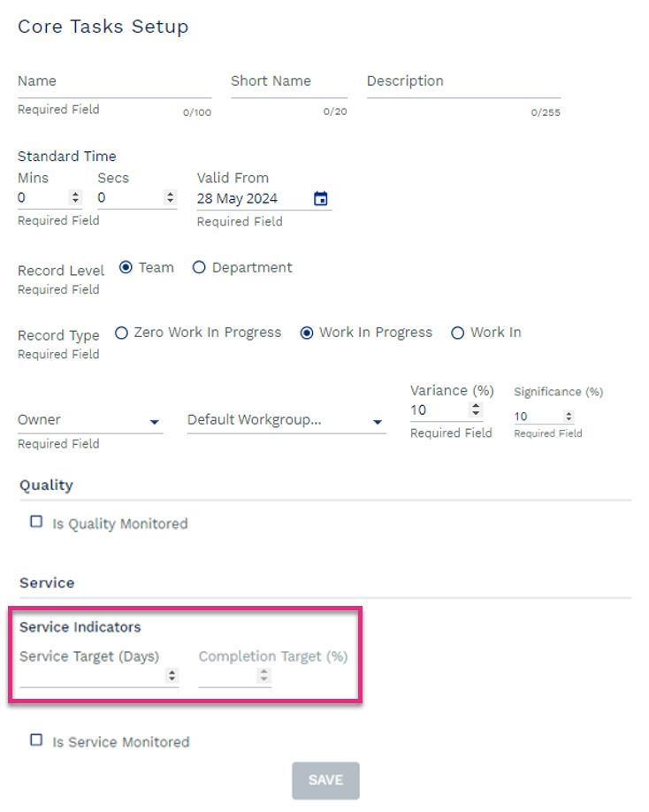Open the Default Workgroup dropdown
The height and width of the screenshot is (812, 649).
tap(286, 420)
